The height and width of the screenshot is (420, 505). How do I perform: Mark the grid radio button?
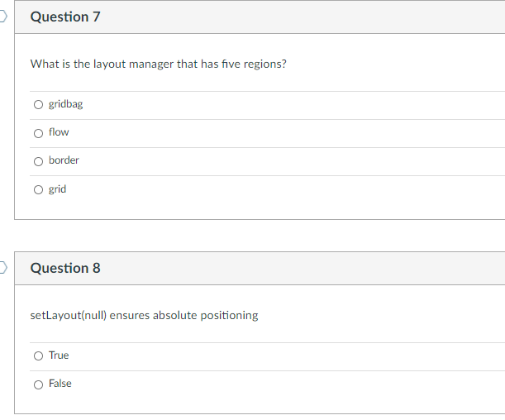[x=39, y=189]
